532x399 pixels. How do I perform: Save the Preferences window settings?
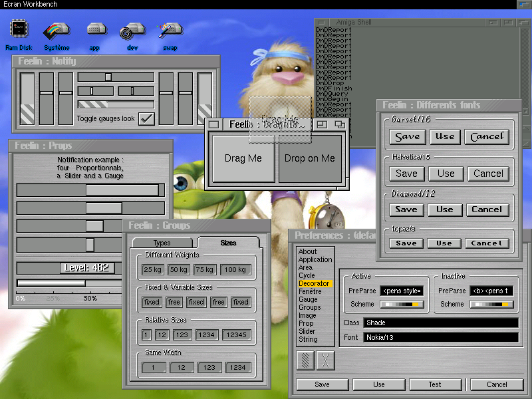323,385
